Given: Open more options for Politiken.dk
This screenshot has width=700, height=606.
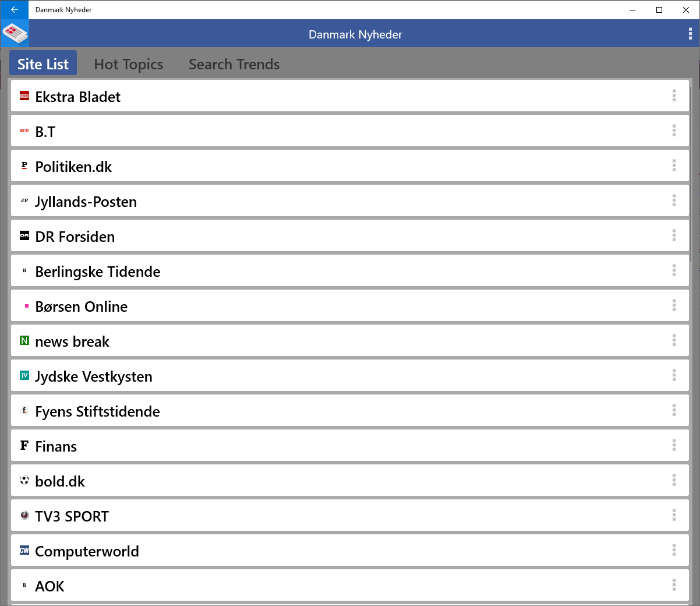Looking at the screenshot, I should [x=674, y=165].
